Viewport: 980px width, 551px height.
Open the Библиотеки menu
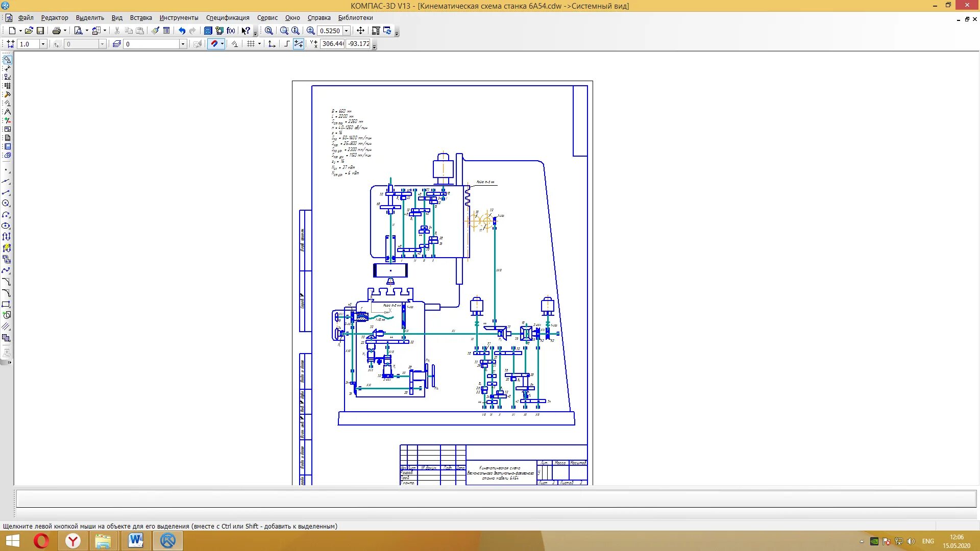(x=355, y=18)
